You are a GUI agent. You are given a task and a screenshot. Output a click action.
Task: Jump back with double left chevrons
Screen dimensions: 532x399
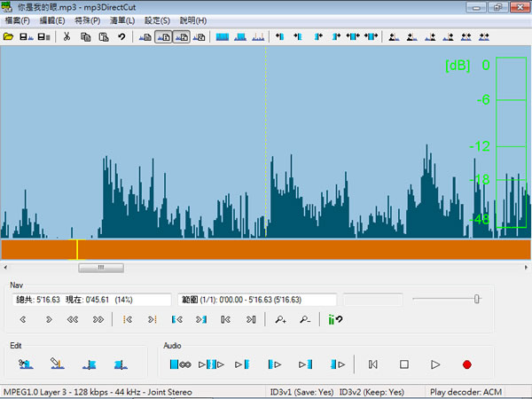pyautogui.click(x=73, y=319)
